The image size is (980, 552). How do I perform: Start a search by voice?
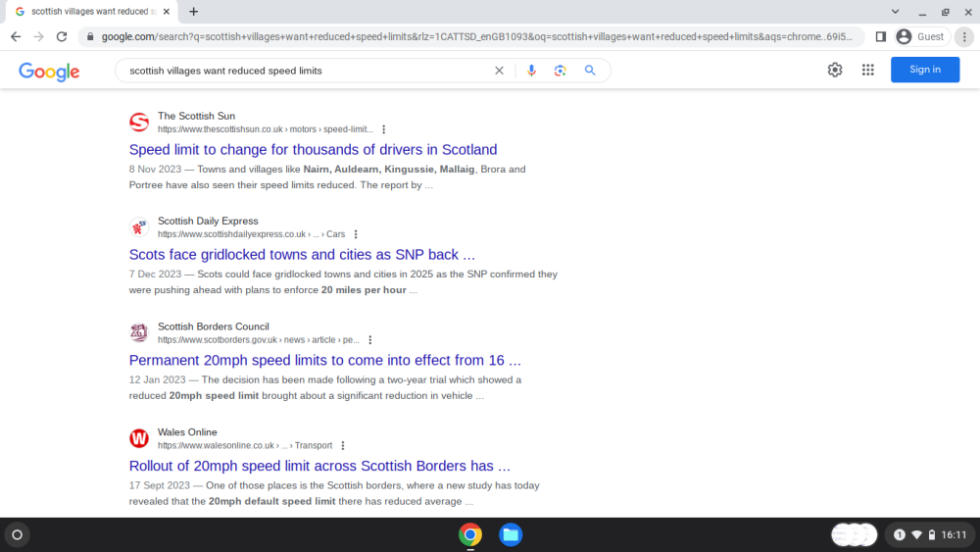531,71
